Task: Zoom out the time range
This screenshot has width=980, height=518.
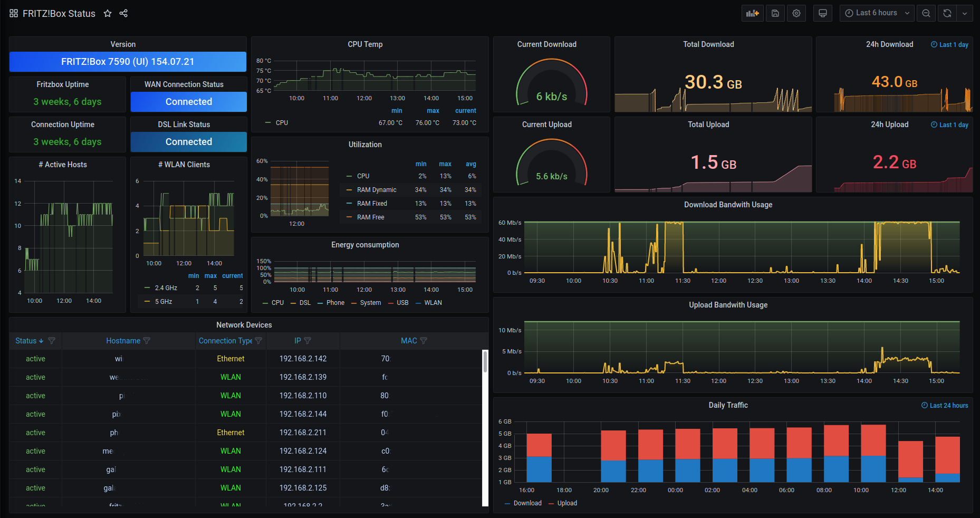Action: 926,13
